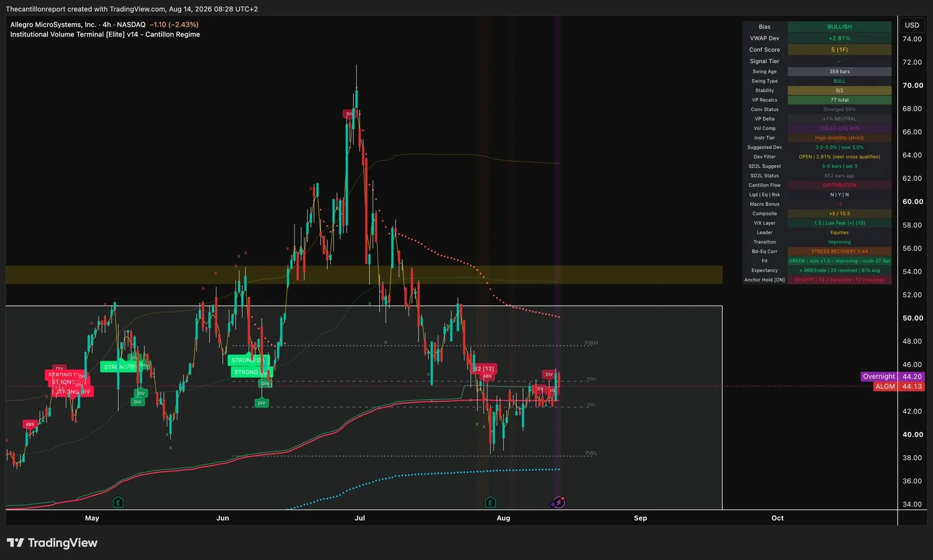This screenshot has height=560, width=933.
Task: Click the Diverged 58% Conv Status value
Action: pyautogui.click(x=839, y=109)
